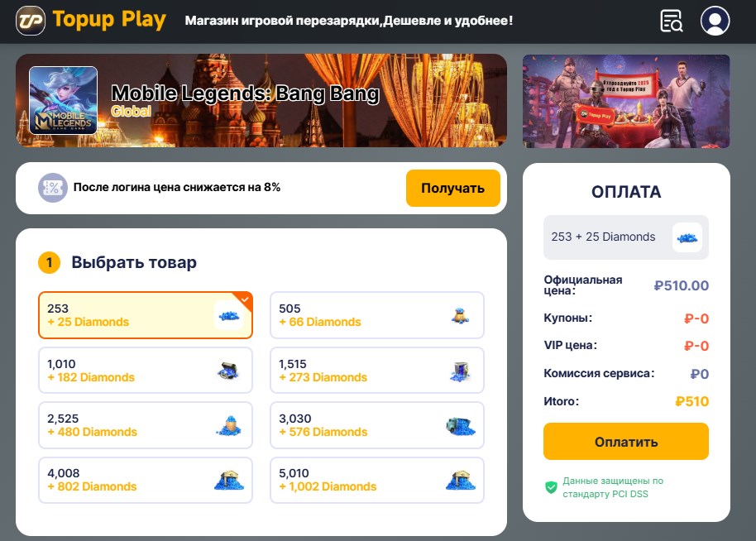Click the Mobile Legends game cover thumbnail
The width and height of the screenshot is (756, 541).
tap(63, 100)
